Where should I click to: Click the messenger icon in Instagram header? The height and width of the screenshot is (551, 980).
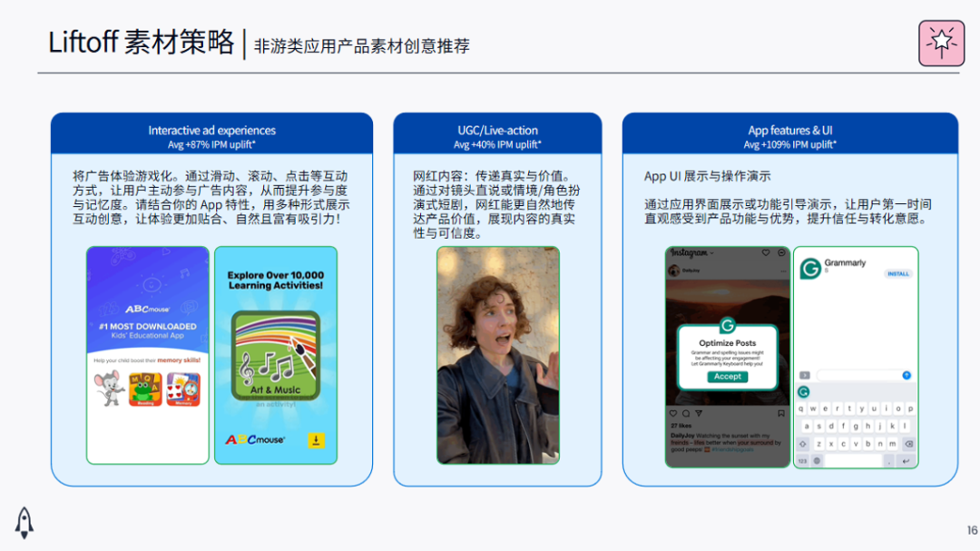(781, 252)
